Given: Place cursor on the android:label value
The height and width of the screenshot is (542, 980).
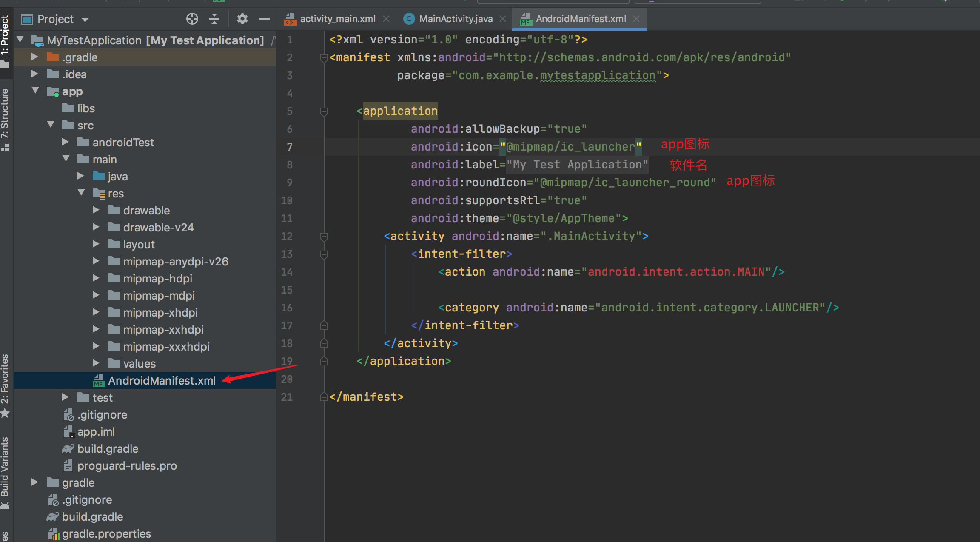Looking at the screenshot, I should tap(577, 165).
